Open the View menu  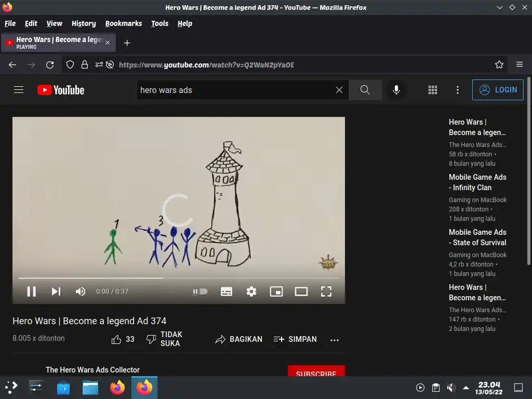pos(54,23)
